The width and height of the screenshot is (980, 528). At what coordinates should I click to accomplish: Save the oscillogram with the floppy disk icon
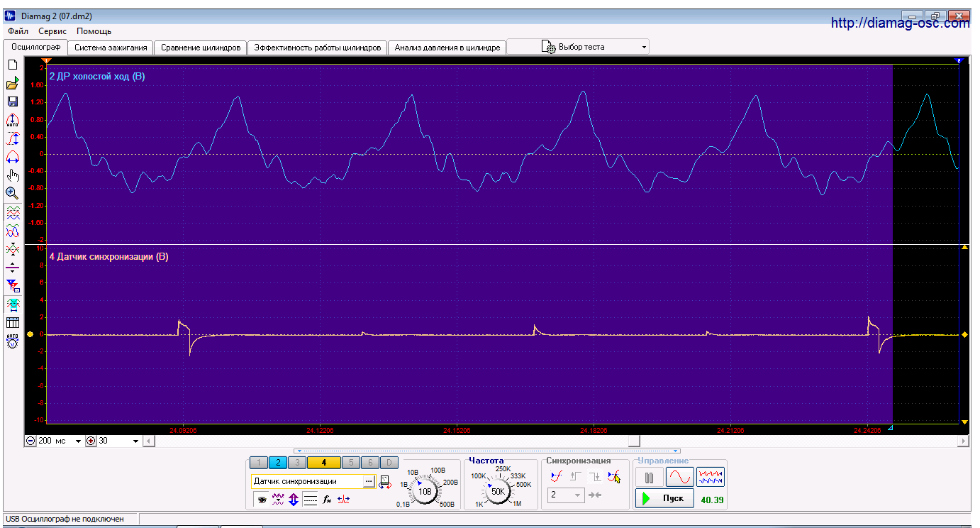coord(12,101)
